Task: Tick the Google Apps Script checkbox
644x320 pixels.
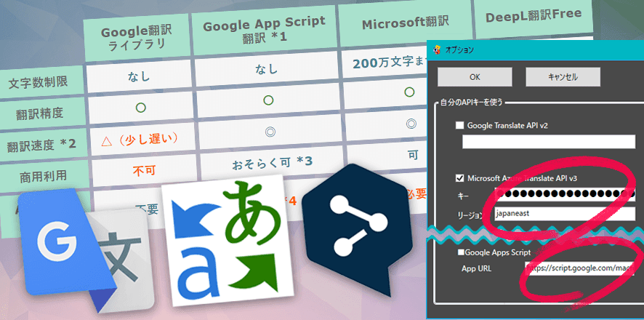Action: 462,252
